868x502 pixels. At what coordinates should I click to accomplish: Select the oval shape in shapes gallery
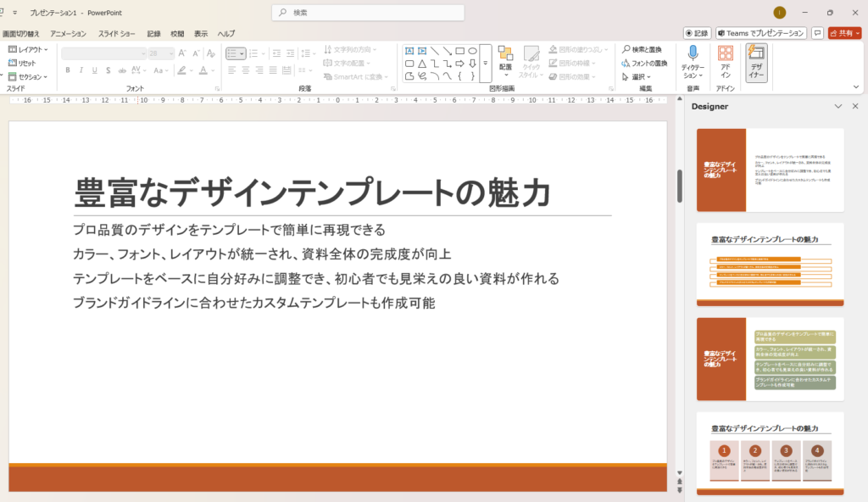coord(472,51)
